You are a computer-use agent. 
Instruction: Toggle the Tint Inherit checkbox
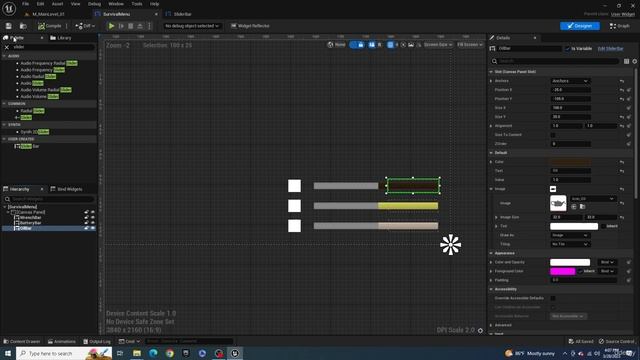tap(603, 226)
